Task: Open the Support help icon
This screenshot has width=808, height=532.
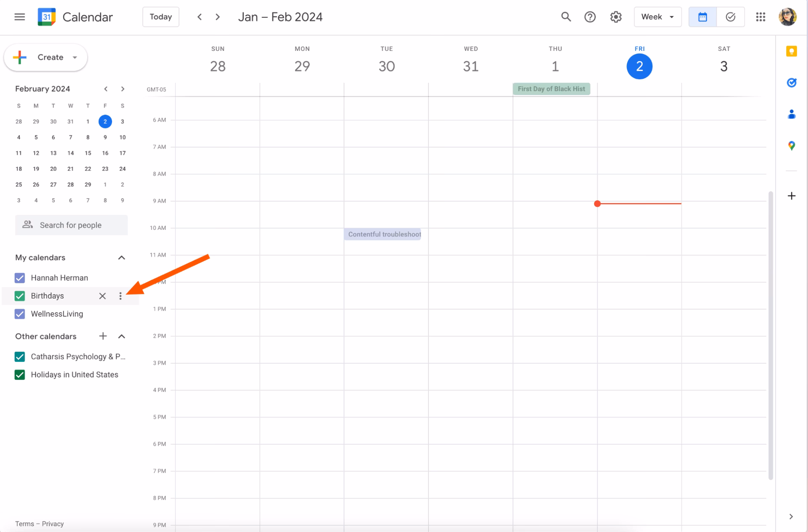Action: 590,17
